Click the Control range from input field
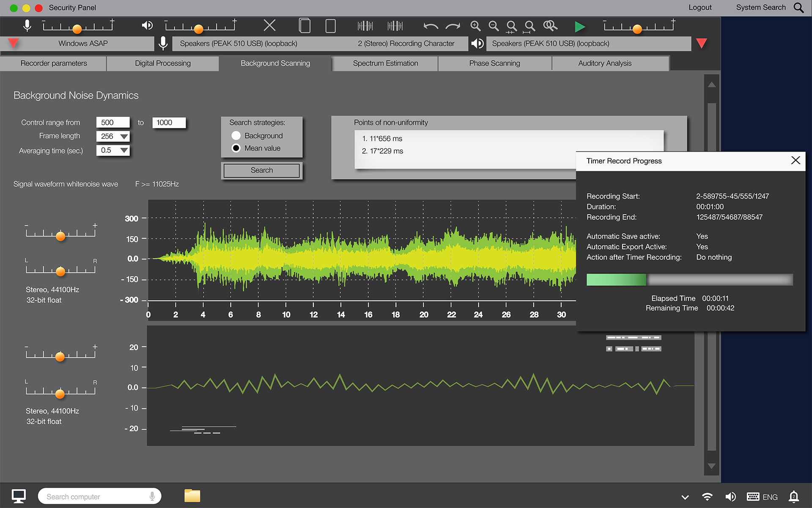812x508 pixels. tap(112, 122)
